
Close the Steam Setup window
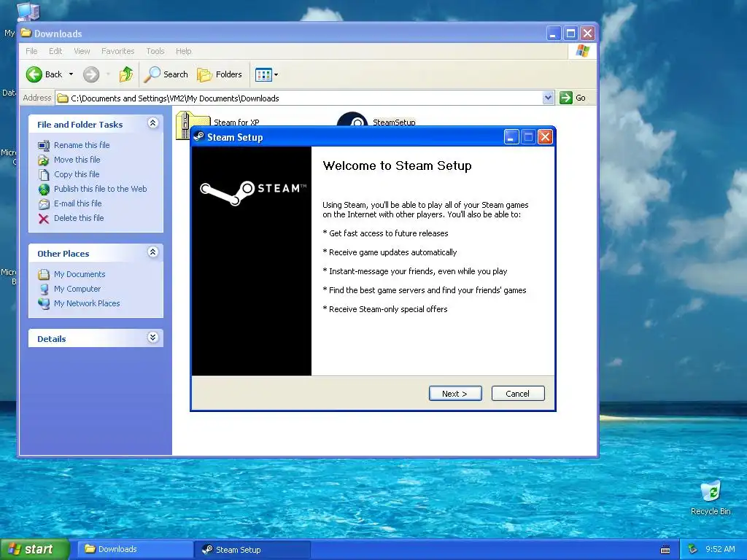(x=545, y=137)
